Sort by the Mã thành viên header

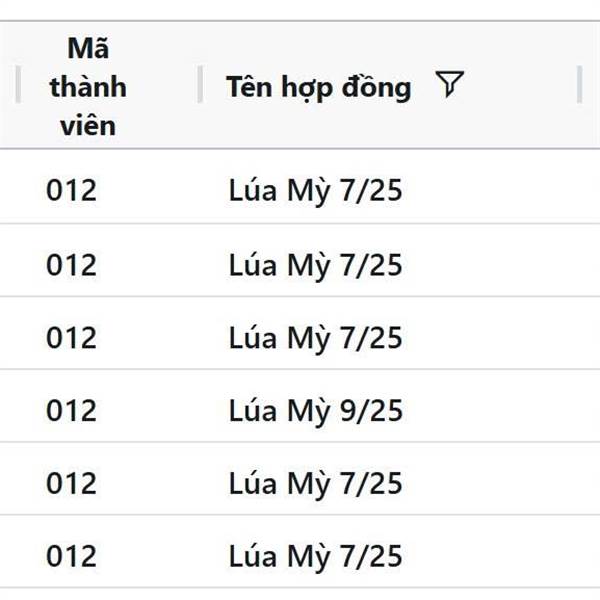click(x=88, y=86)
